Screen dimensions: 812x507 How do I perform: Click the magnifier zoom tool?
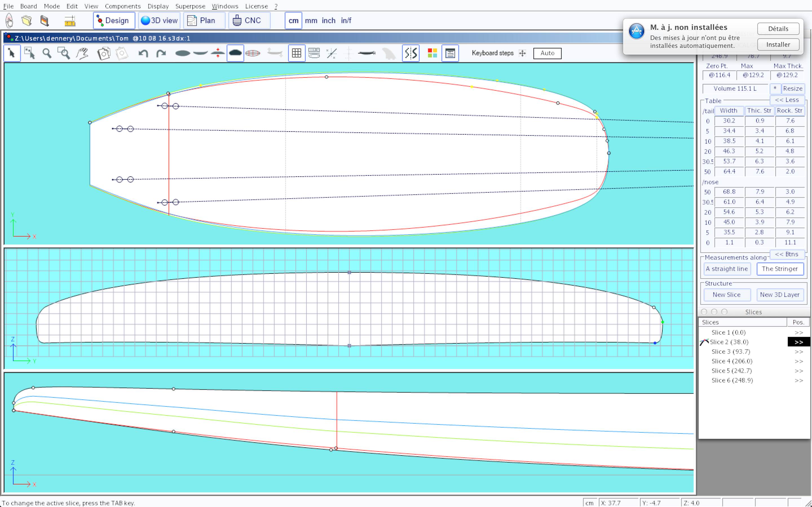pyautogui.click(x=47, y=53)
